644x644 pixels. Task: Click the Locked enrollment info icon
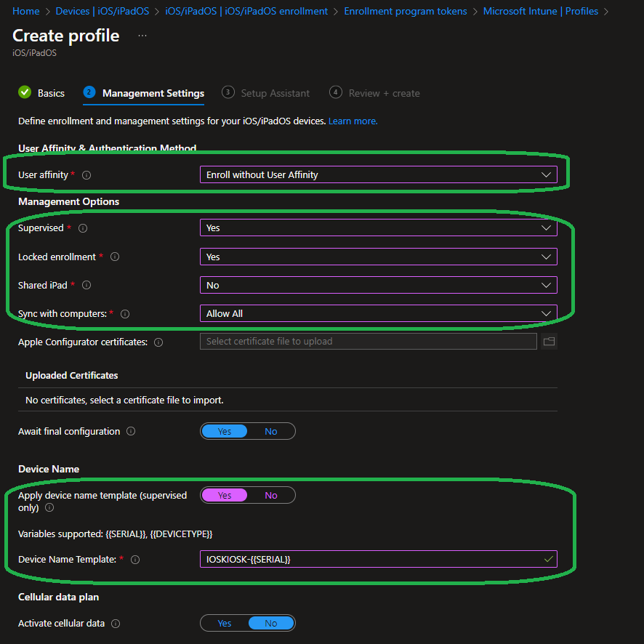[115, 257]
